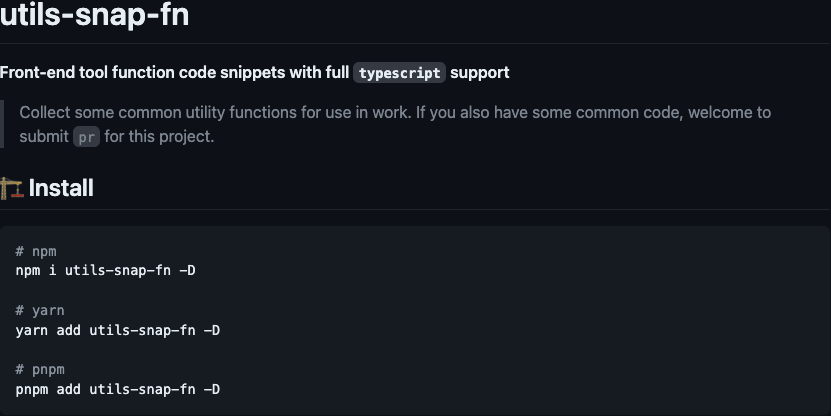
Task: Click the divider line under Install heading
Action: [x=416, y=209]
